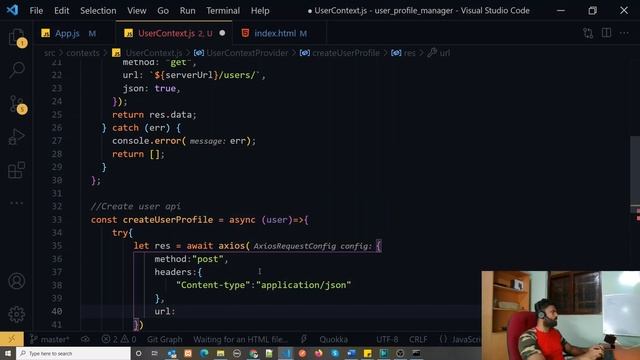
Task: Click the synchronize changes cloud icon
Action: pyautogui.click(x=85, y=339)
